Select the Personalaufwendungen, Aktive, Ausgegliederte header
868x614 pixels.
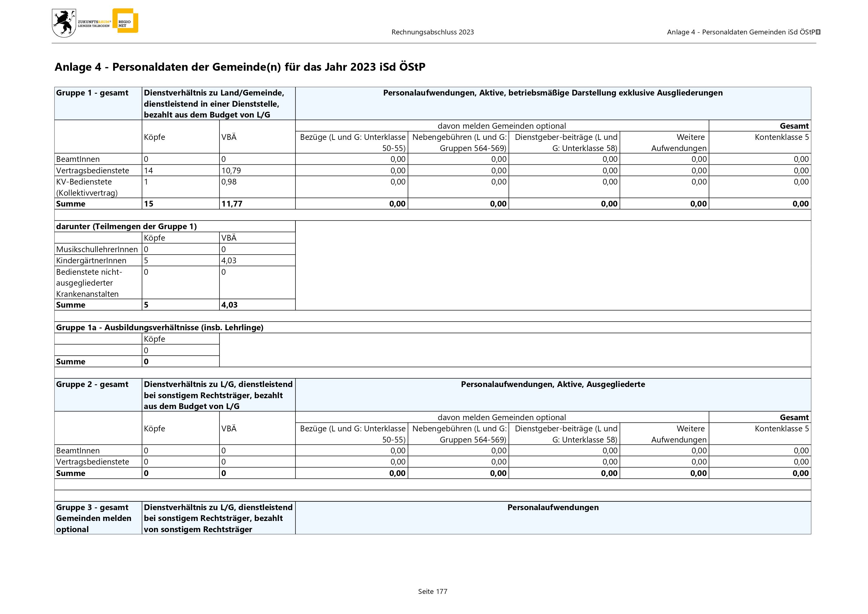point(553,385)
